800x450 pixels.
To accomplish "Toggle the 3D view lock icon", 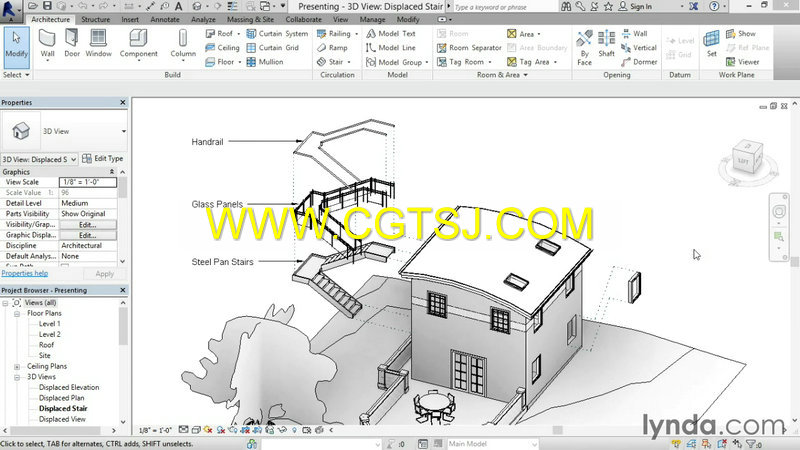I will pos(269,430).
